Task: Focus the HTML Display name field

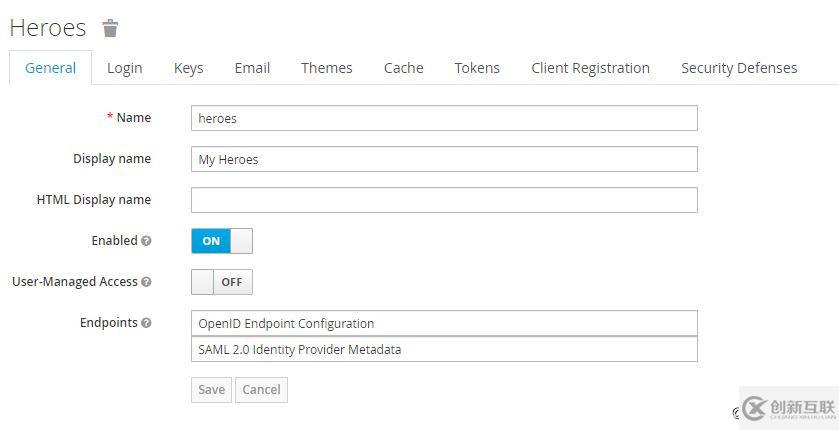Action: 443,200
